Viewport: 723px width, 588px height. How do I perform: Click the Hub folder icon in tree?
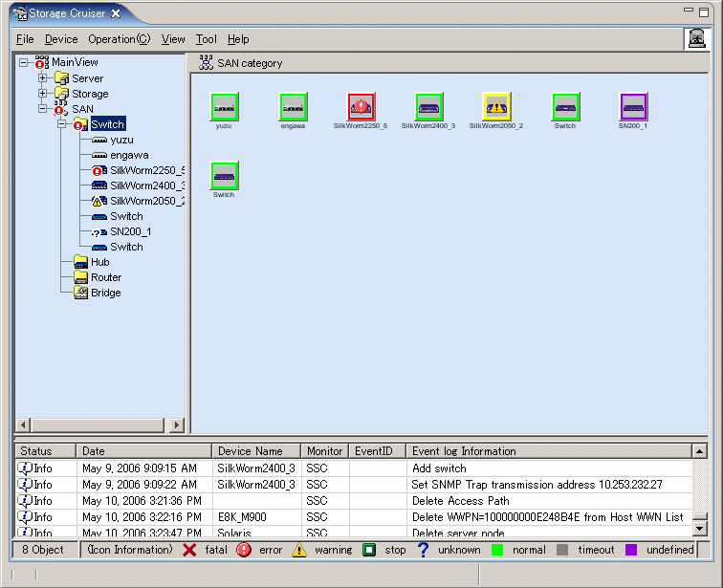click(x=80, y=262)
